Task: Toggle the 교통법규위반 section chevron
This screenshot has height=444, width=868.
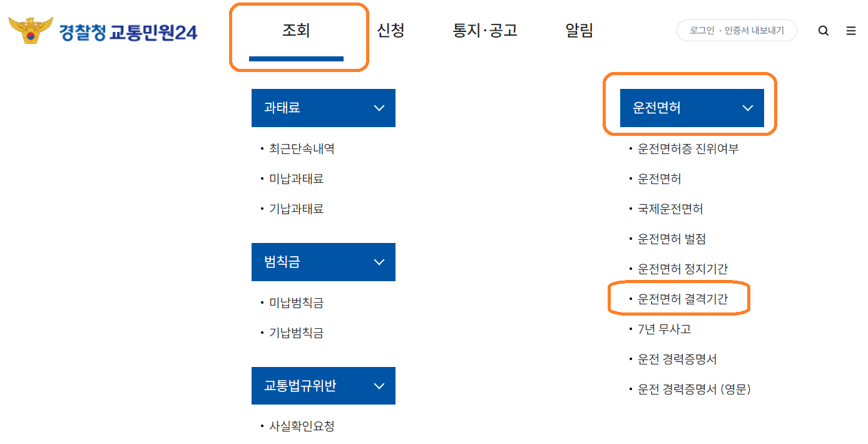Action: pyautogui.click(x=379, y=386)
